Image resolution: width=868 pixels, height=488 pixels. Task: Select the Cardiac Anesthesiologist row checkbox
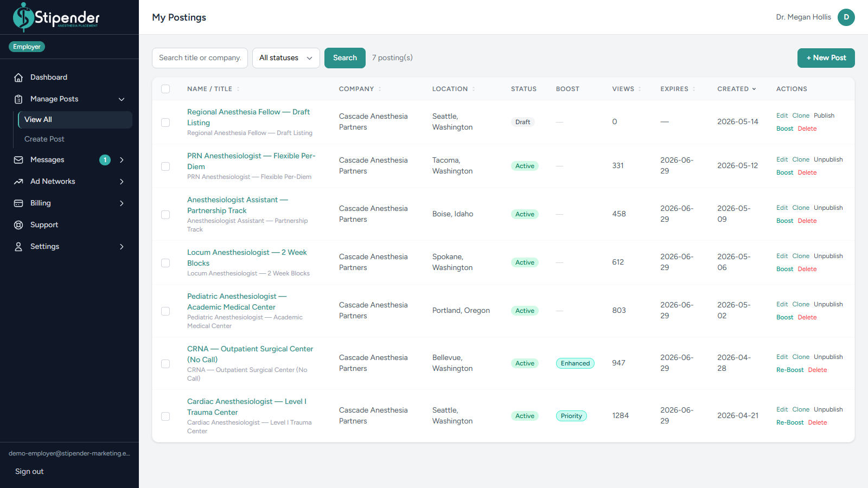coord(165,416)
